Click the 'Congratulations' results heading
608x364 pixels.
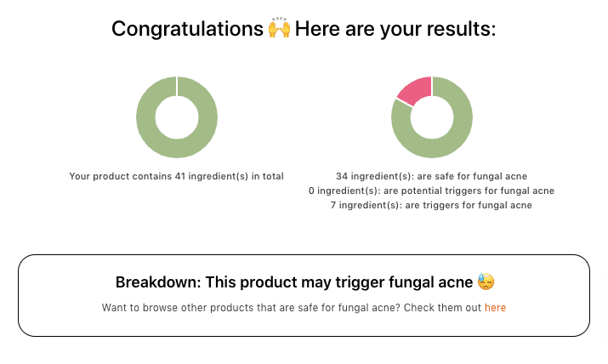tap(187, 29)
